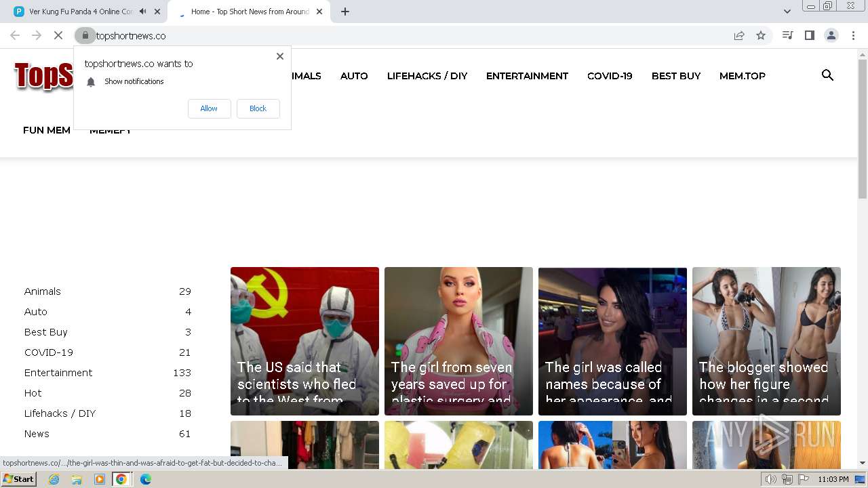Screen dimensions: 868x488
Task: Select News category in sidebar
Action: tap(37, 434)
